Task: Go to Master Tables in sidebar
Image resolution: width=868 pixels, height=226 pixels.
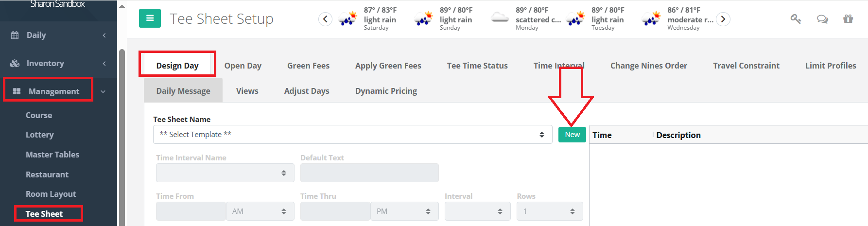Action: (52, 155)
